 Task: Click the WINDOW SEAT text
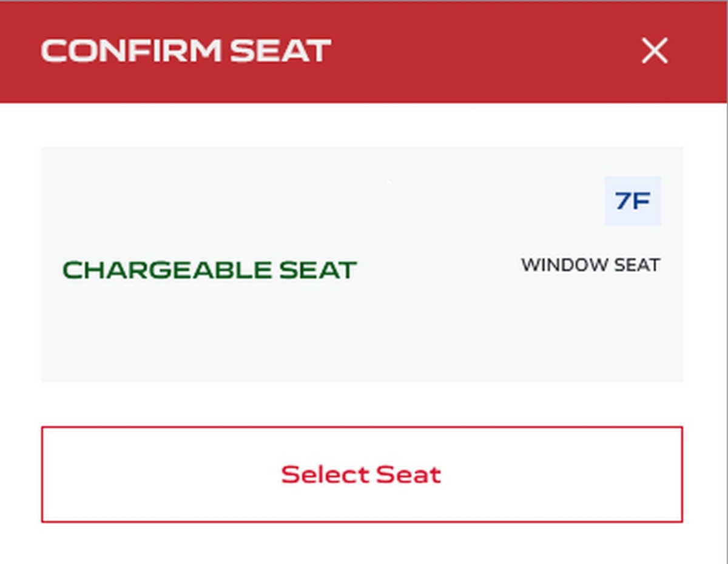590,266
